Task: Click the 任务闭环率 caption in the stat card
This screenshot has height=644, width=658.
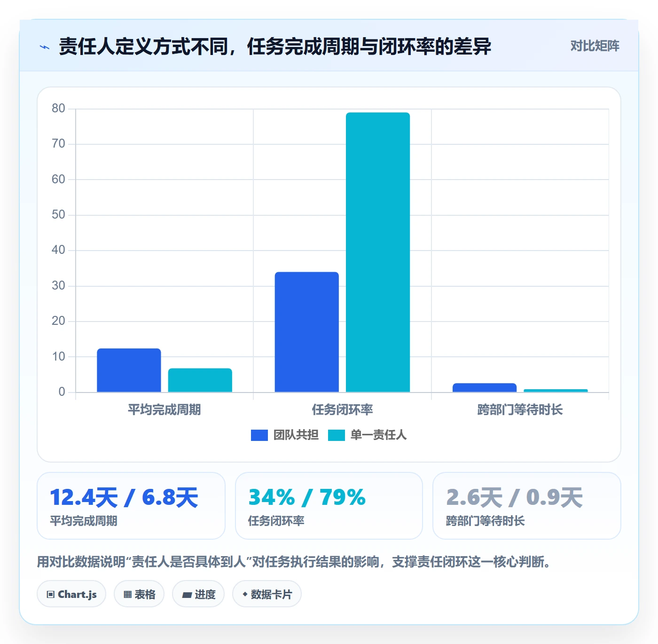Action: click(x=276, y=521)
